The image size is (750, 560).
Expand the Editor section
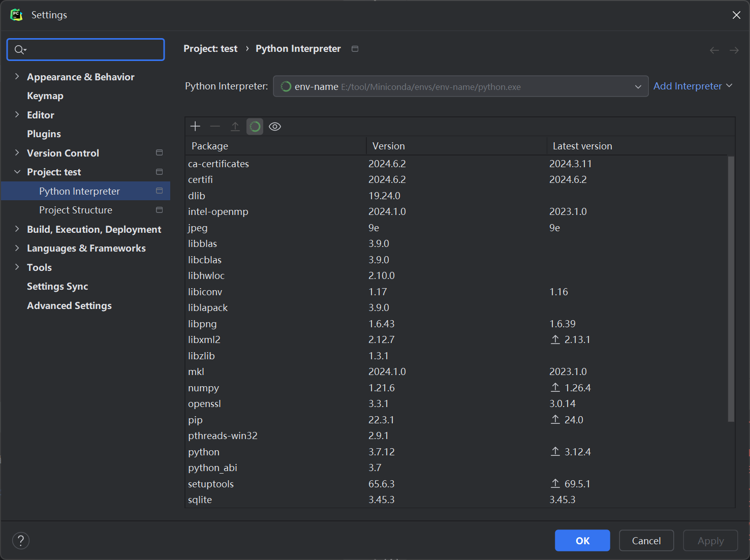[17, 114]
